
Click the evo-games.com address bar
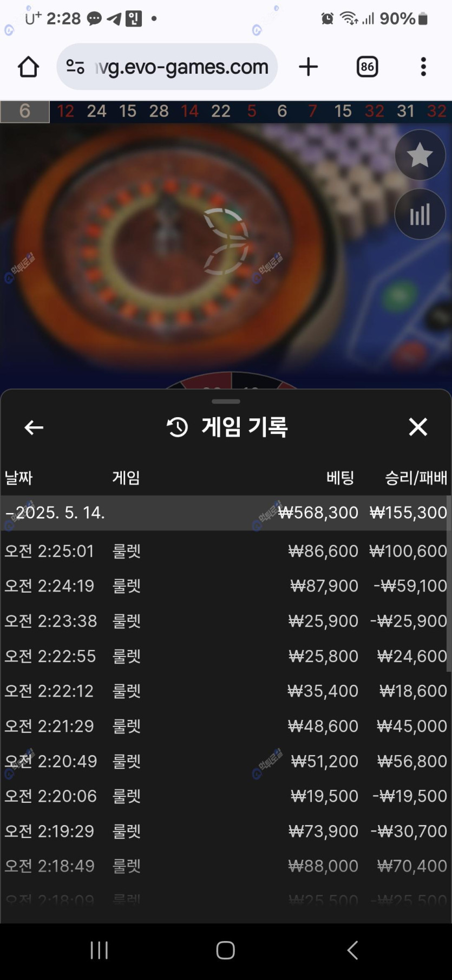[x=167, y=67]
